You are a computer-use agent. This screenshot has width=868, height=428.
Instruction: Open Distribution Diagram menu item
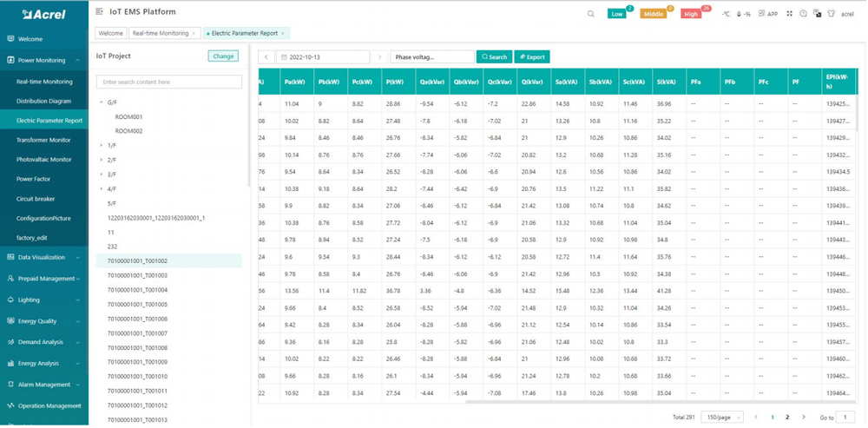tap(43, 102)
